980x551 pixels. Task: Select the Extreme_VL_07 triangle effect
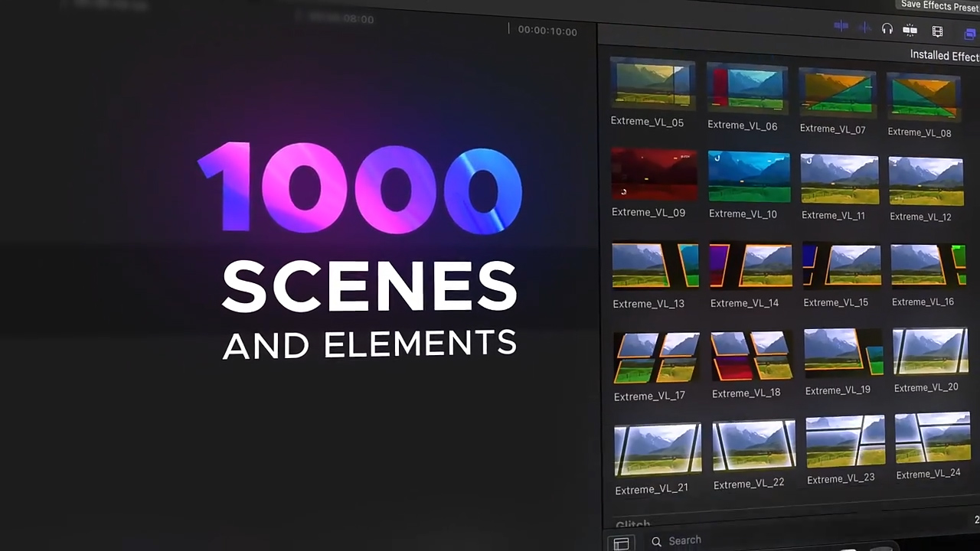click(837, 91)
